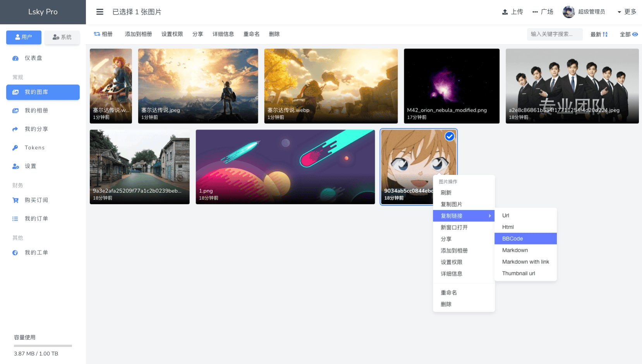
Task: Click 重命名 in the toolbar
Action: click(251, 34)
